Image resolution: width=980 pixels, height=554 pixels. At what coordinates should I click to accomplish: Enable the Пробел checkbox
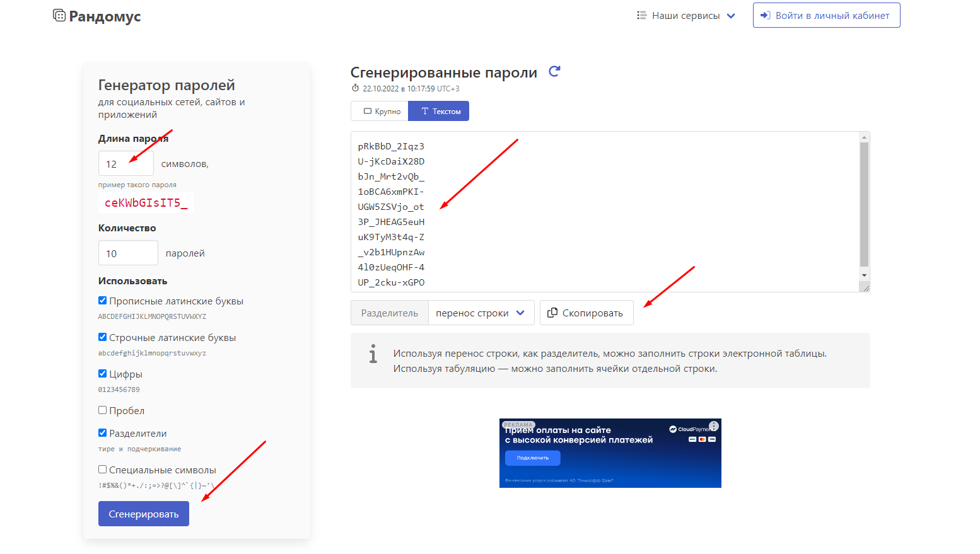102,410
